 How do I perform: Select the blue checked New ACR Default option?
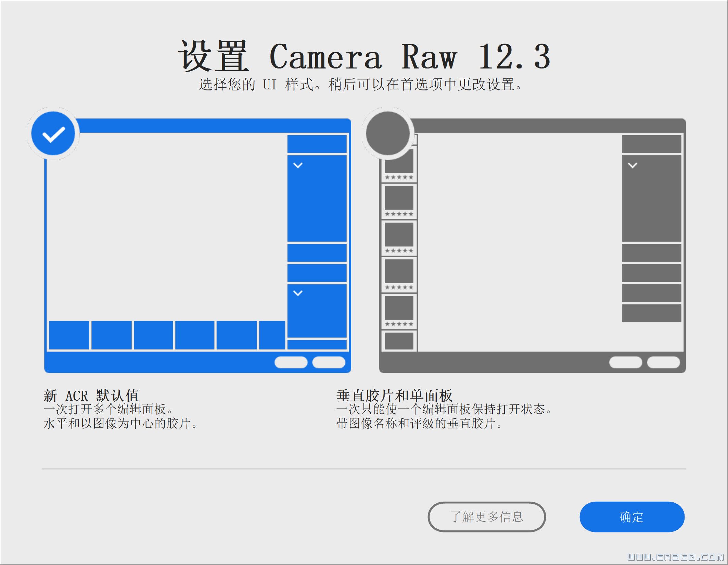(x=53, y=134)
